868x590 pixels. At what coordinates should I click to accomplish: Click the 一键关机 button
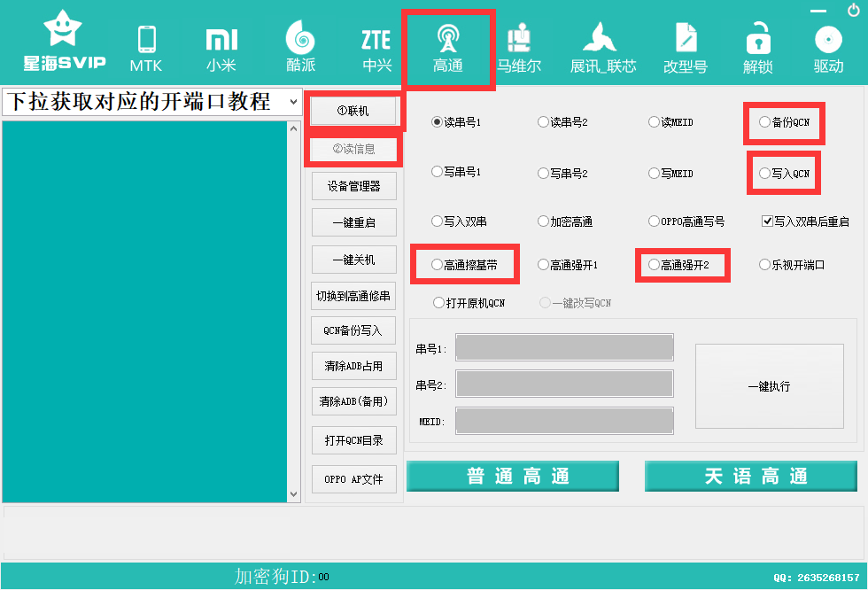click(353, 260)
